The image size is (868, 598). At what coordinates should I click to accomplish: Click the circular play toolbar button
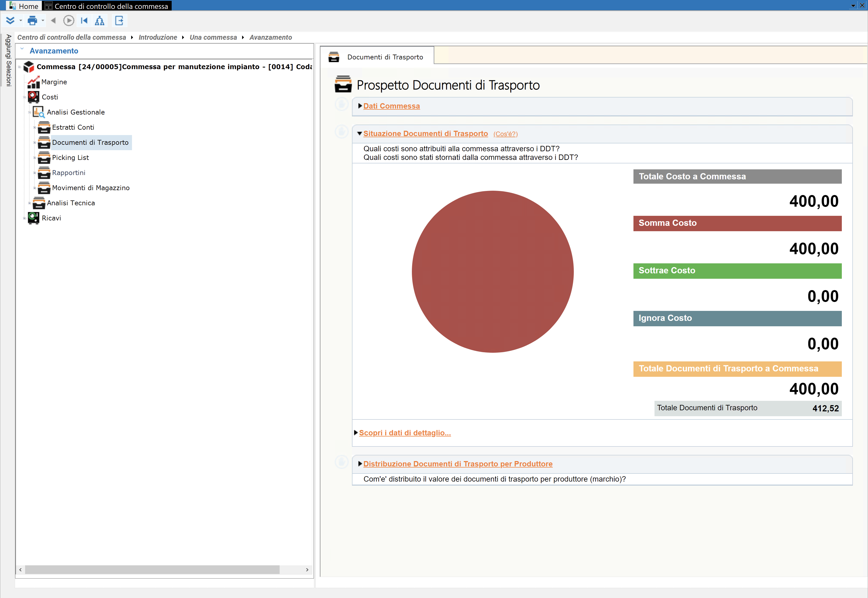coord(69,21)
